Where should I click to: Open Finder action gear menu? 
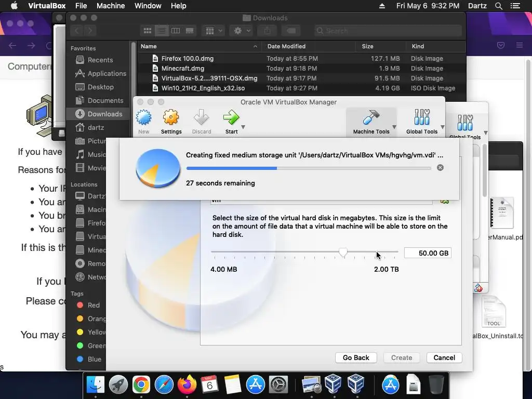[x=242, y=31]
